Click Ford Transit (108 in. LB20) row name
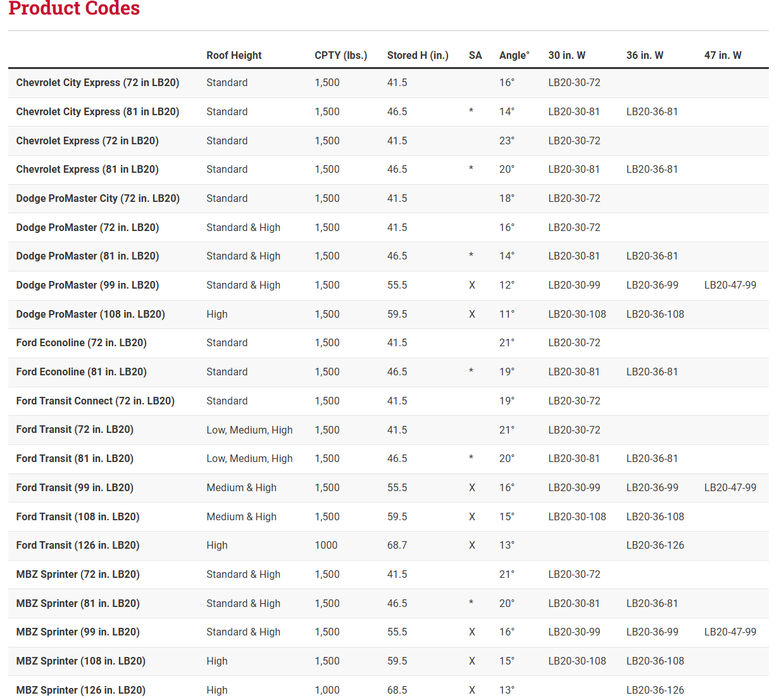The height and width of the screenshot is (700, 779). click(78, 517)
